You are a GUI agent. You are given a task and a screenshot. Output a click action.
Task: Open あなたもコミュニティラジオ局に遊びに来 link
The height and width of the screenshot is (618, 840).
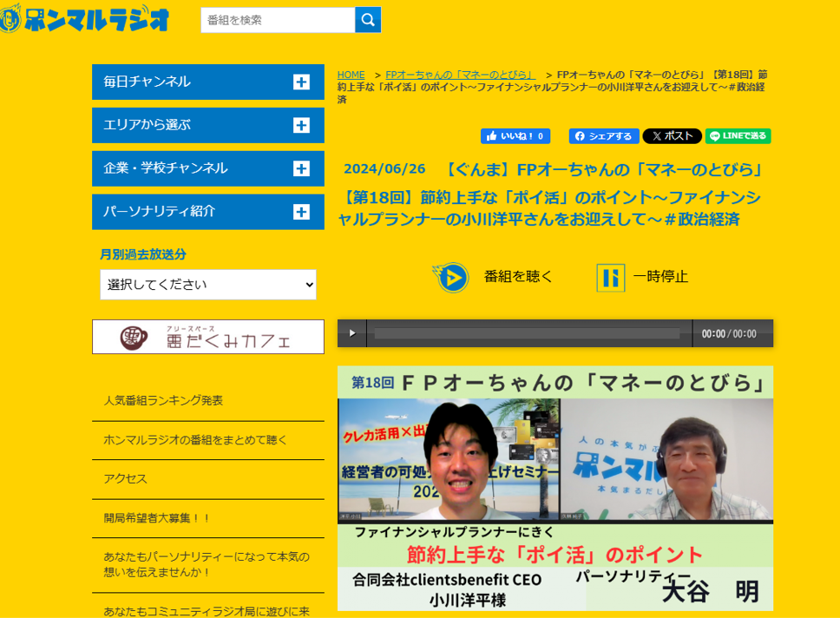[x=207, y=611]
